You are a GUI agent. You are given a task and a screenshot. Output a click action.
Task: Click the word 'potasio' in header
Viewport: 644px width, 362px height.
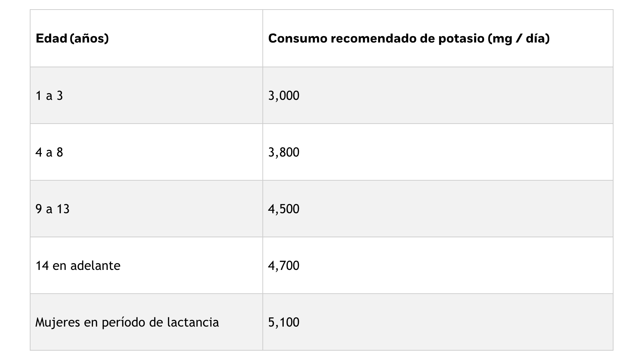pos(461,39)
